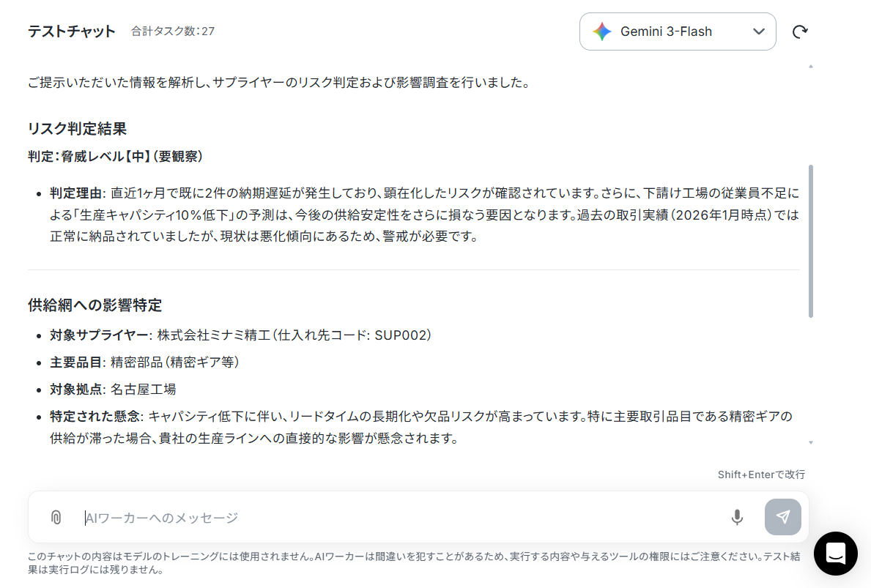Screen dimensions: 871x588
Task: Click the chat's vertical scrollbar thumb
Action: click(x=811, y=241)
